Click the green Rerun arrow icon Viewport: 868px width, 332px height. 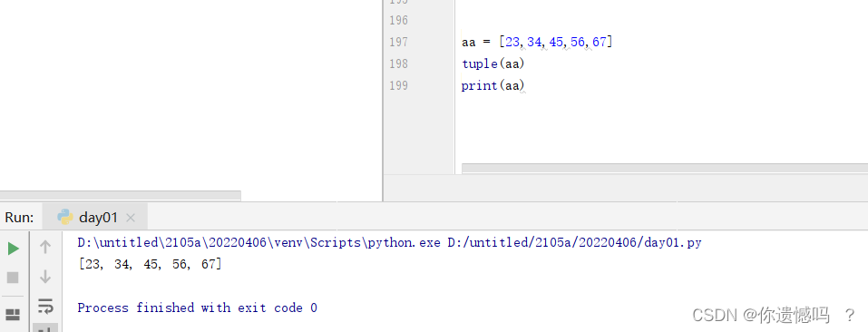14,249
